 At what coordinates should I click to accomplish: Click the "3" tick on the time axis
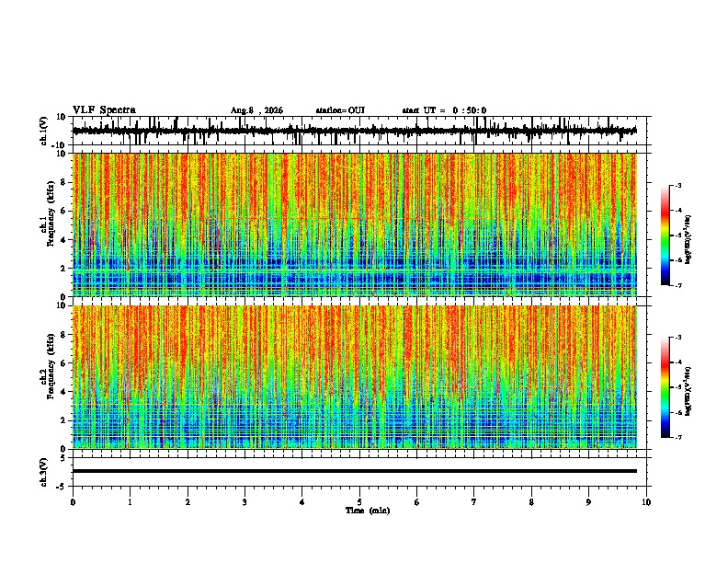[x=245, y=502]
